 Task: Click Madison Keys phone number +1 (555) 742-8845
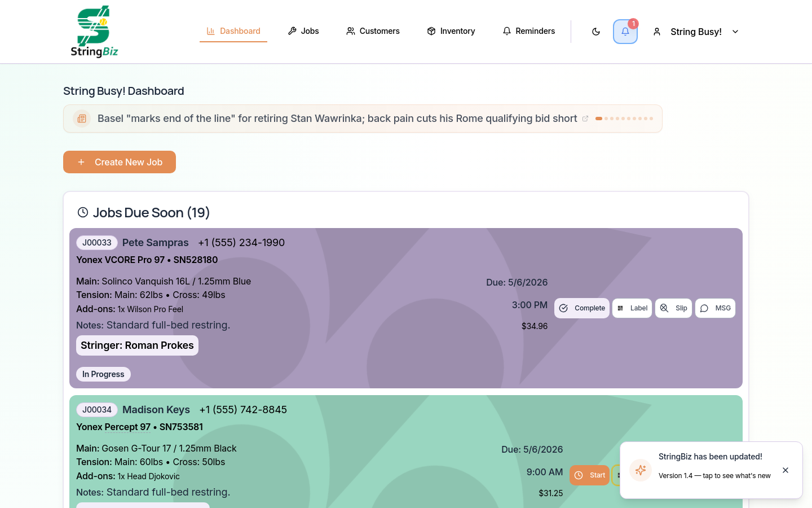(x=243, y=410)
